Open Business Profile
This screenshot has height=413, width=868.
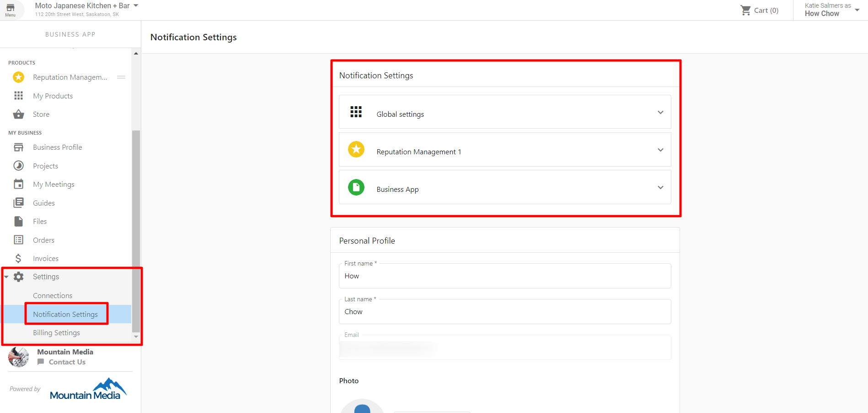point(57,147)
